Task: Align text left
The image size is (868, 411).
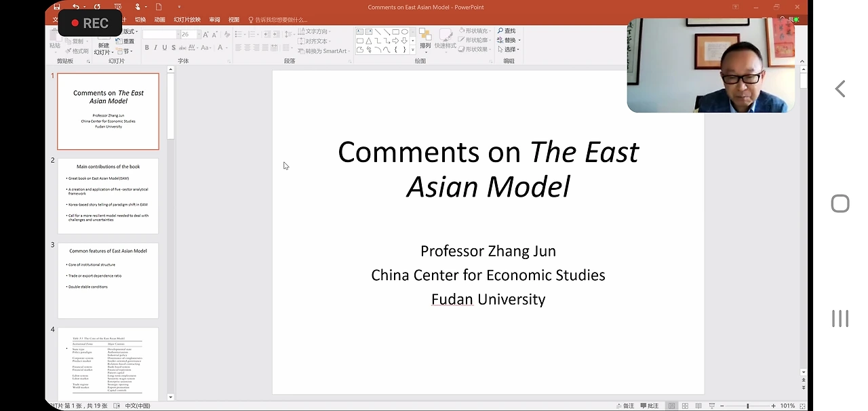Action: pyautogui.click(x=239, y=47)
